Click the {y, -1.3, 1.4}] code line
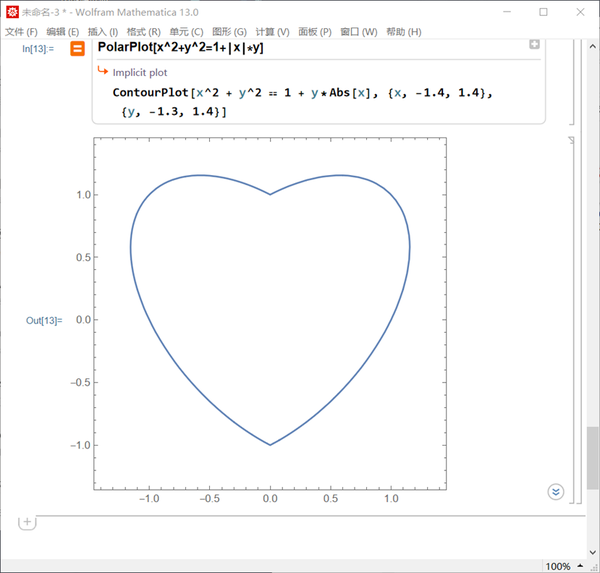The image size is (600, 573). pyautogui.click(x=174, y=112)
